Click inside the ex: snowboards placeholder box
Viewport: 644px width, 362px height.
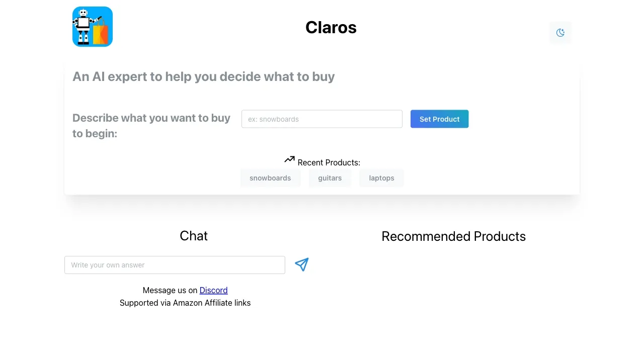pyautogui.click(x=322, y=119)
